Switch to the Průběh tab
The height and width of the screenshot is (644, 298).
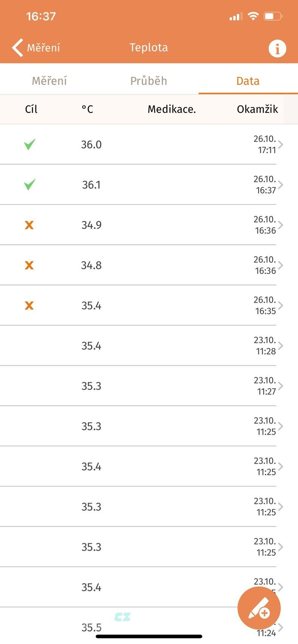point(149,81)
